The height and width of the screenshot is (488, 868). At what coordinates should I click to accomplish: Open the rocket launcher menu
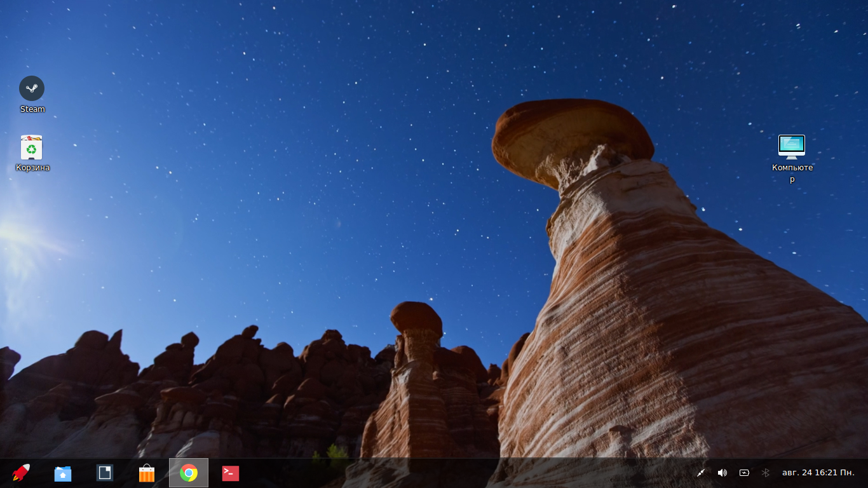pyautogui.click(x=21, y=473)
